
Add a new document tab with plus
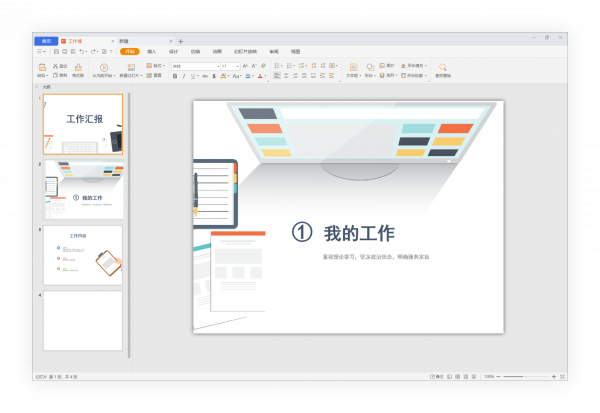[181, 41]
